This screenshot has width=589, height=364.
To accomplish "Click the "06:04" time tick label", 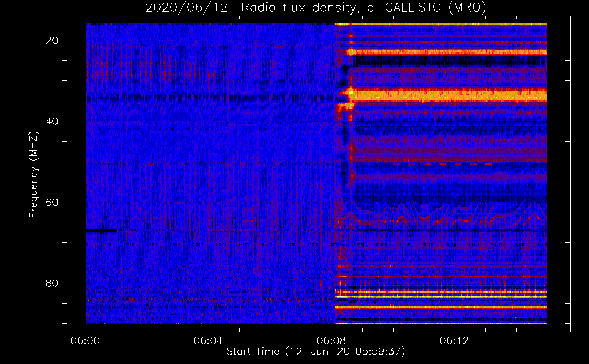I will [208, 341].
